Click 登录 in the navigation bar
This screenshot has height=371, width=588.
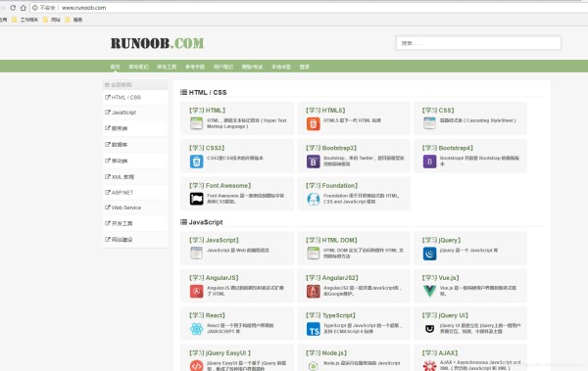pyautogui.click(x=304, y=67)
